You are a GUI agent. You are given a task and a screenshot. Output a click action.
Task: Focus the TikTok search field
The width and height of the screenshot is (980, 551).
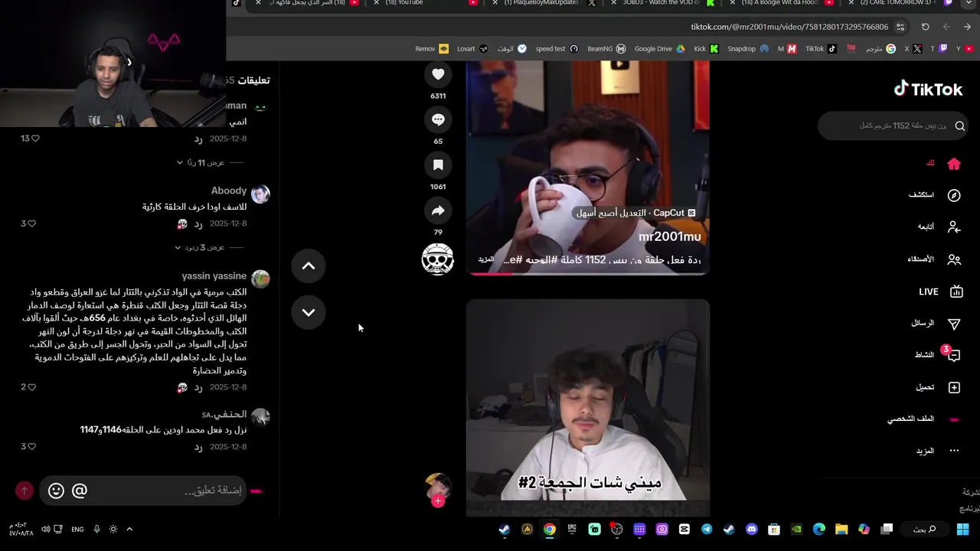[x=893, y=126]
